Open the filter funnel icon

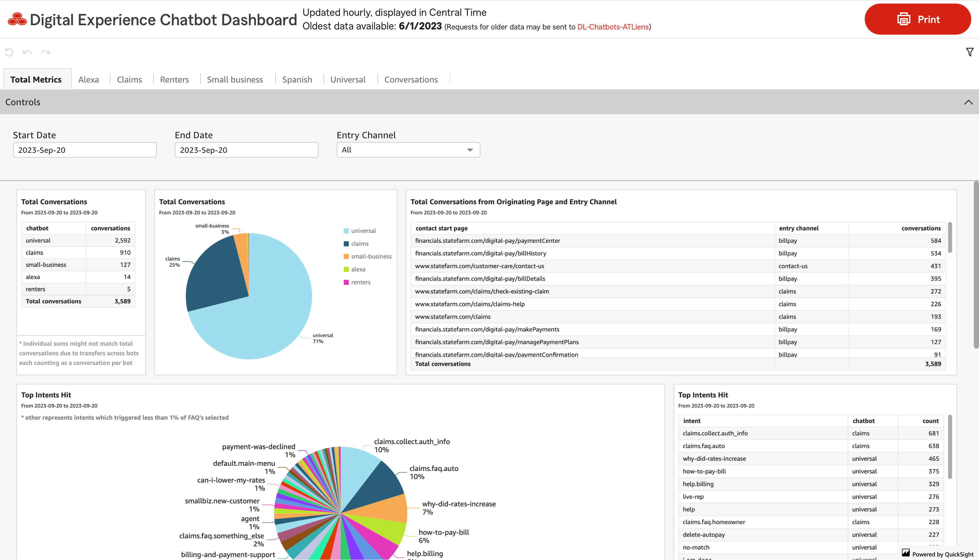[969, 52]
